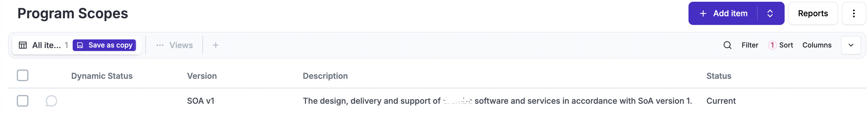This screenshot has width=868, height=113.
Task: Click the Version column header
Action: tap(202, 76)
